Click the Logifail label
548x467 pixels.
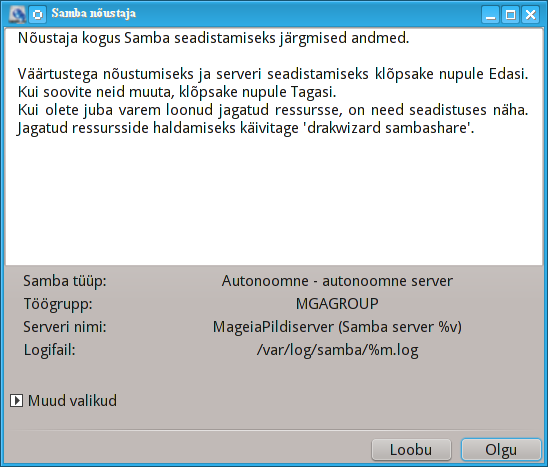pos(50,350)
